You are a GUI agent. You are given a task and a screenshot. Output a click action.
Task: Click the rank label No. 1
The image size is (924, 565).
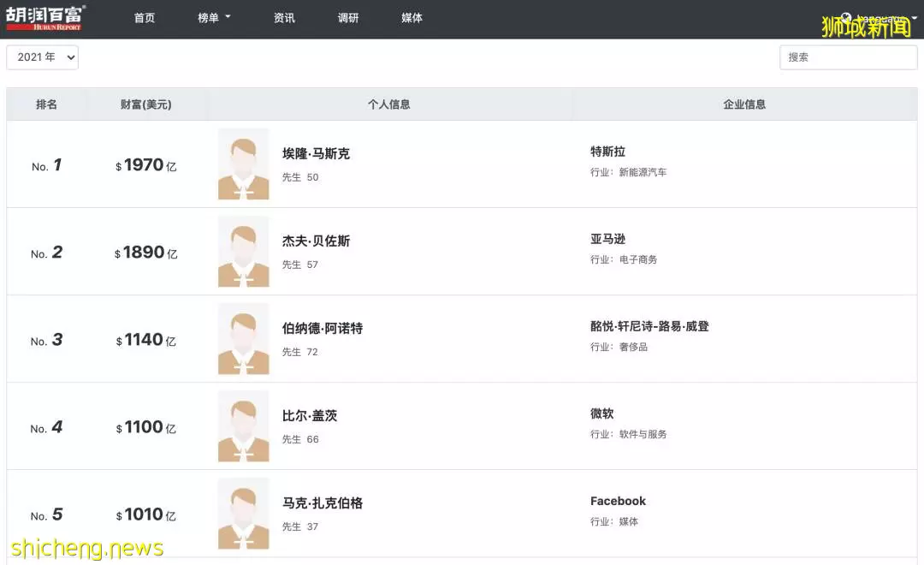tap(46, 165)
